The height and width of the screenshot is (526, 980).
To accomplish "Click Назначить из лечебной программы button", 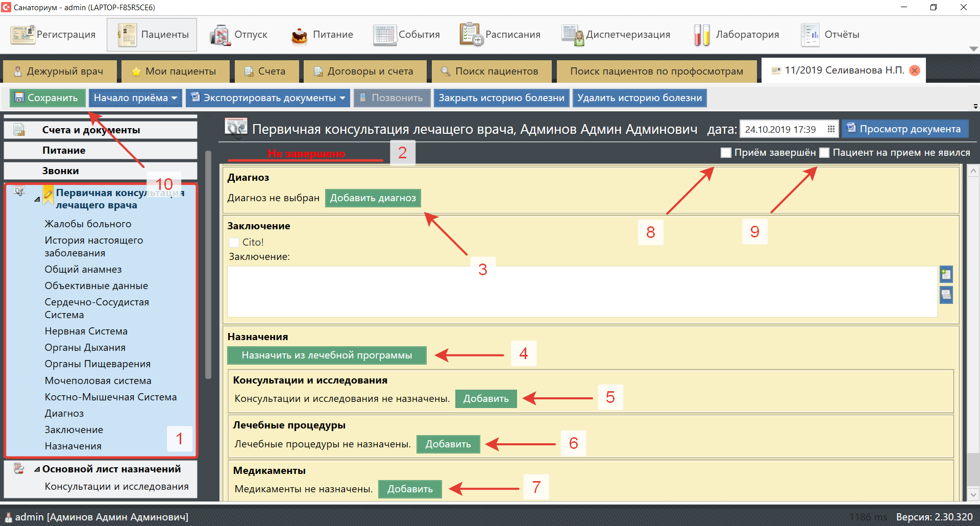I will [x=327, y=355].
